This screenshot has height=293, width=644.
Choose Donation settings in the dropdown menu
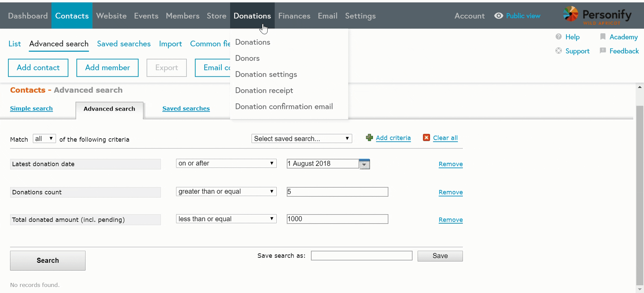[266, 74]
